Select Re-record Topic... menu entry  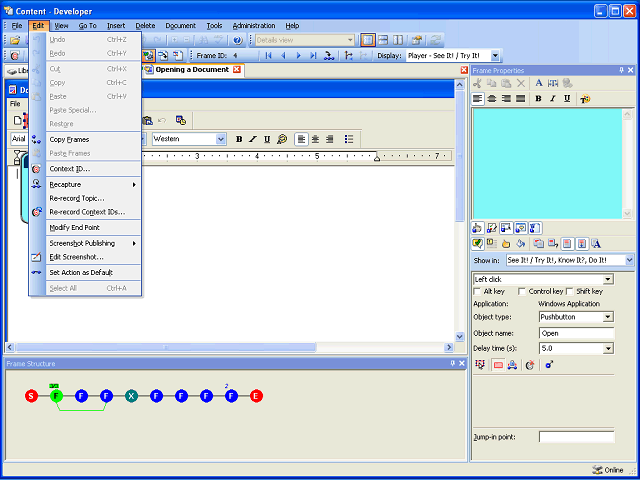pyautogui.click(x=93, y=198)
